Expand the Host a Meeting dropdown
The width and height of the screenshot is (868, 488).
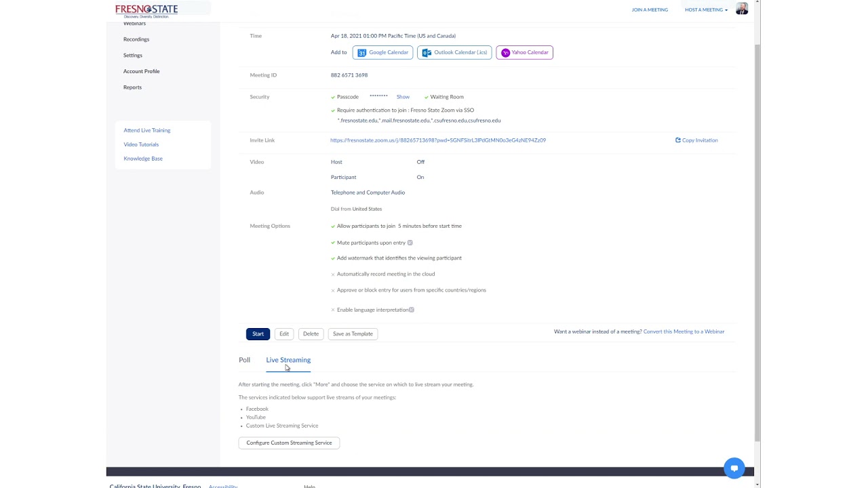[x=706, y=9]
